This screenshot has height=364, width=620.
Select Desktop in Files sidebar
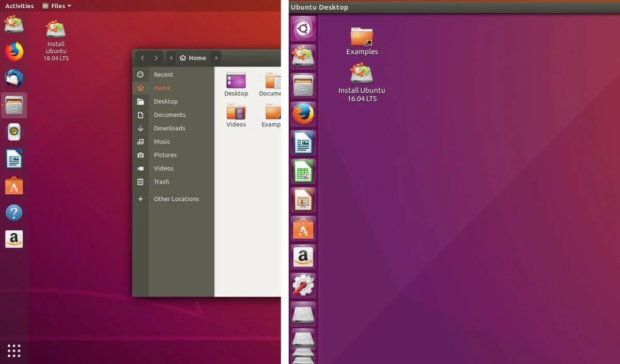(173, 101)
